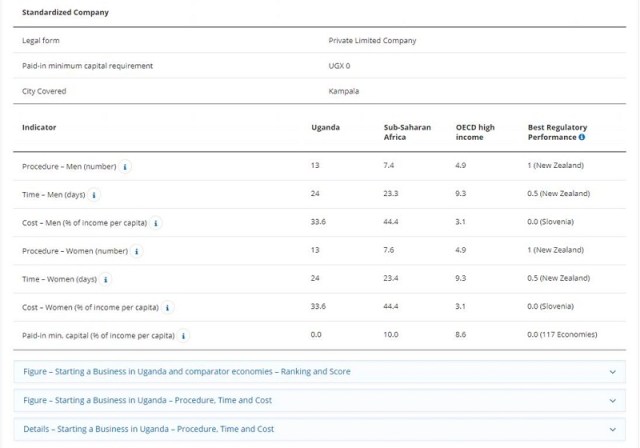This screenshot has width=640, height=448.
Task: Expand Figure – Procedure, Time and Cost chevron
Action: tap(612, 401)
